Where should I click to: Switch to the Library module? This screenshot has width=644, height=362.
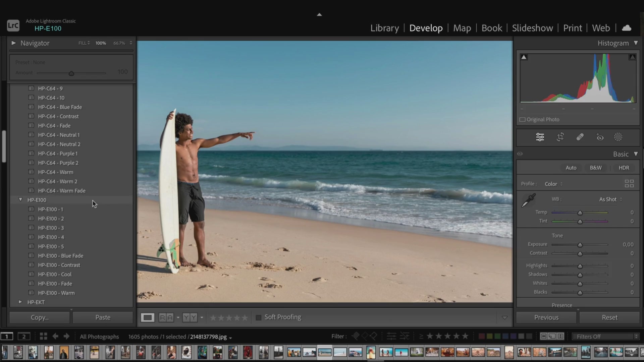pyautogui.click(x=384, y=28)
